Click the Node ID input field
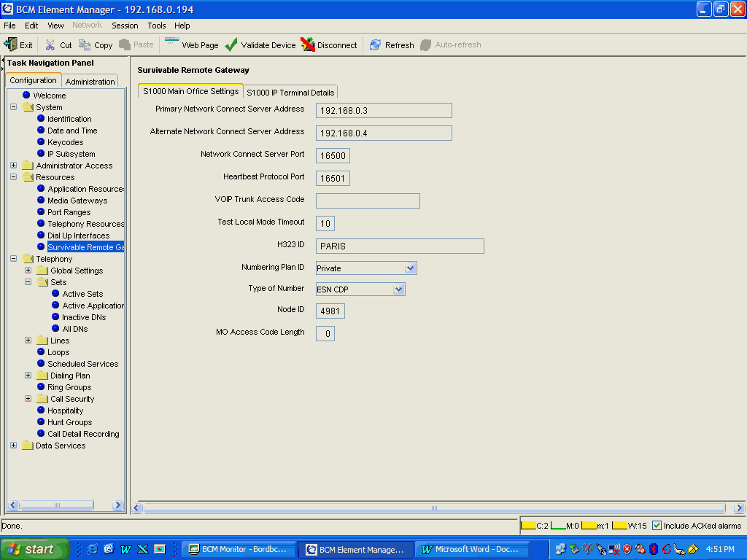The width and height of the screenshot is (747, 560). 330,311
